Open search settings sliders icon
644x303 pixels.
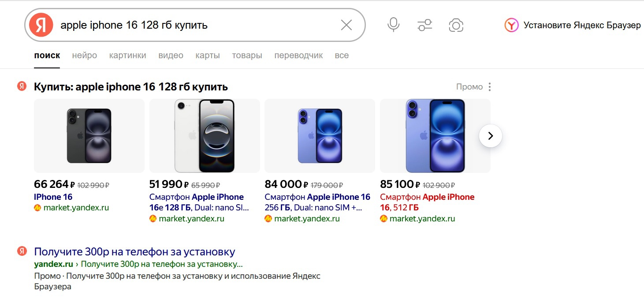pyautogui.click(x=425, y=25)
